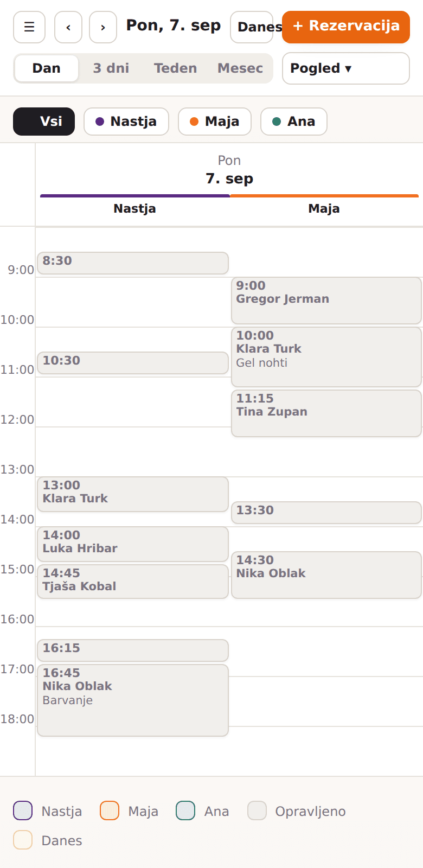Click the Nastja legend color swatch
This screenshot has width=423, height=868.
click(23, 810)
